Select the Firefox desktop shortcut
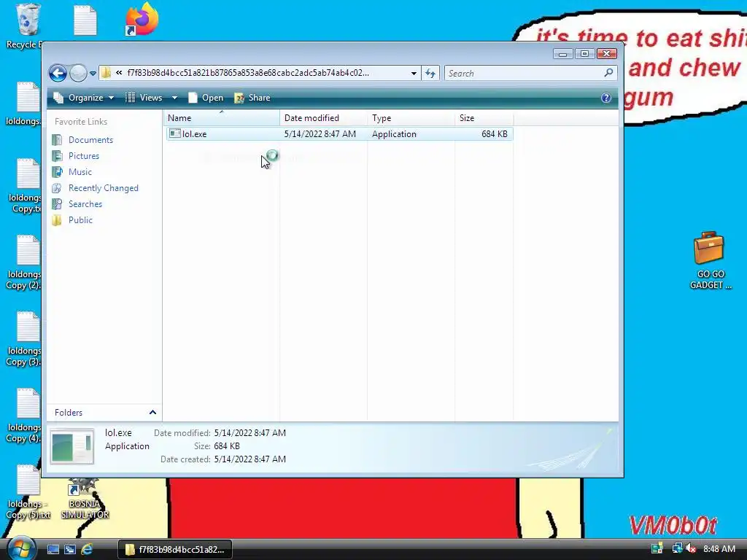 tap(142, 19)
